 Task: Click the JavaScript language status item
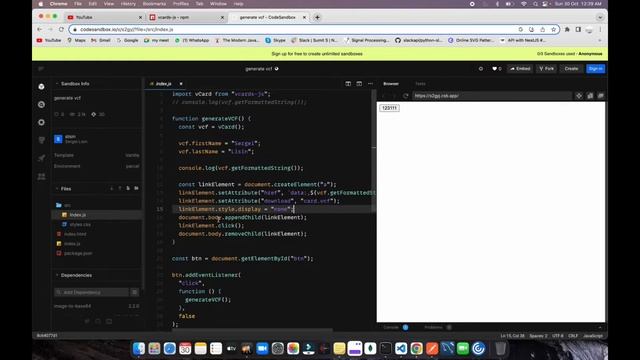(x=593, y=336)
